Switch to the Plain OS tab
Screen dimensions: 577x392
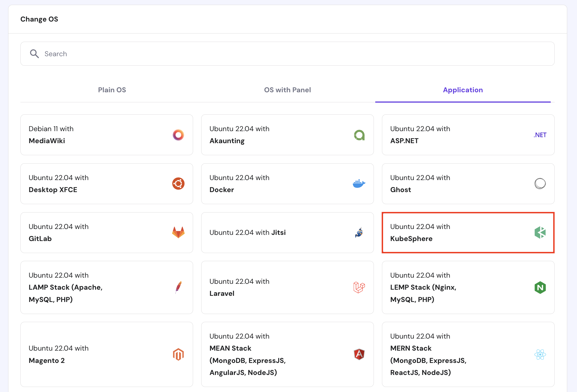112,90
